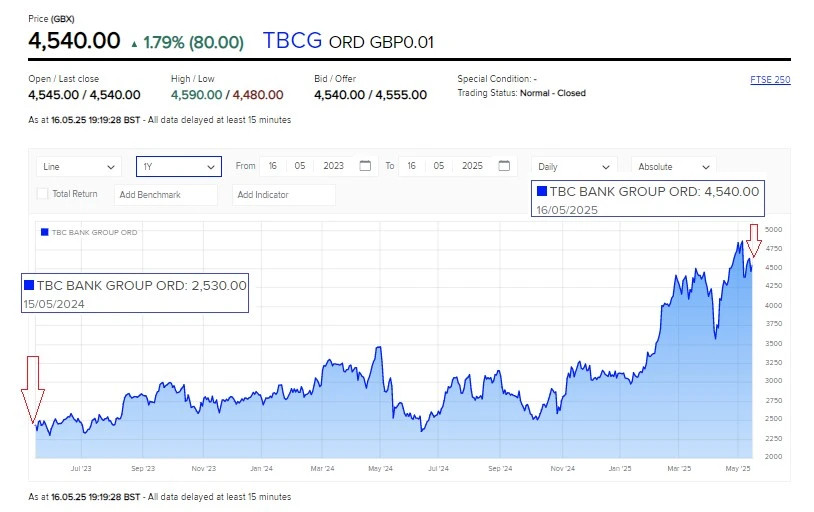Click the Low value 4,480.00
Image resolution: width=814 pixels, height=512 pixels.
tap(258, 95)
